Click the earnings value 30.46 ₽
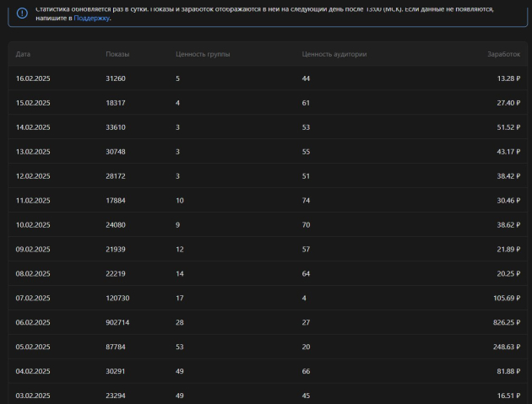Viewport: 532px width, 404px height. point(508,201)
